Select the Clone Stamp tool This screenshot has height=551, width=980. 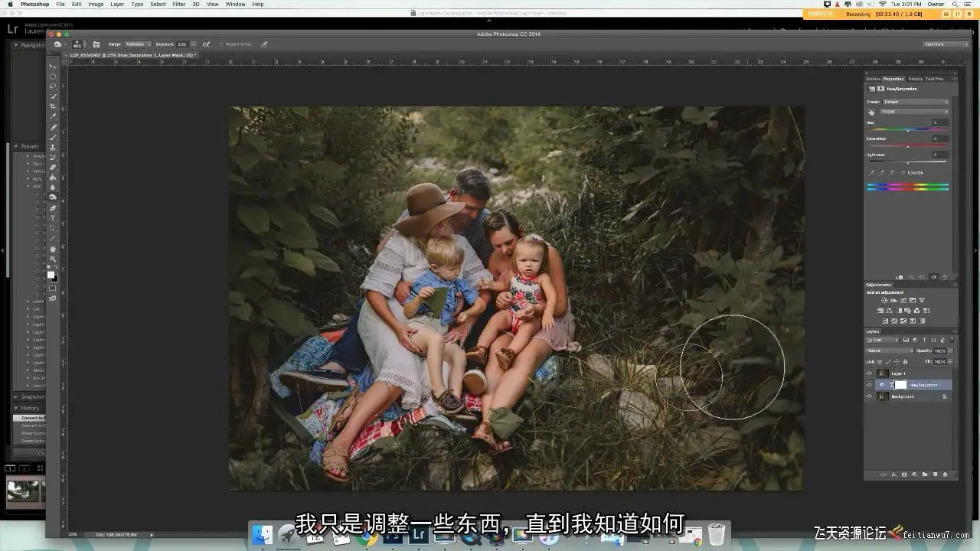[x=53, y=146]
